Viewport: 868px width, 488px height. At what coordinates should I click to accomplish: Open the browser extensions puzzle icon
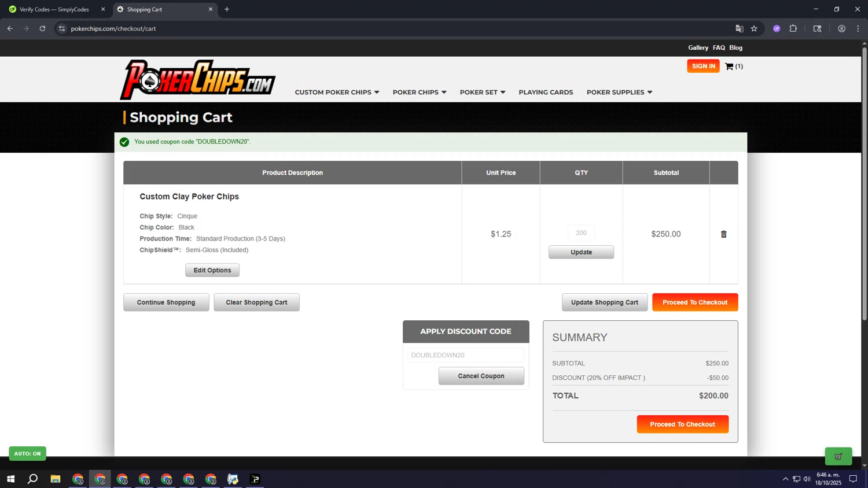point(793,28)
